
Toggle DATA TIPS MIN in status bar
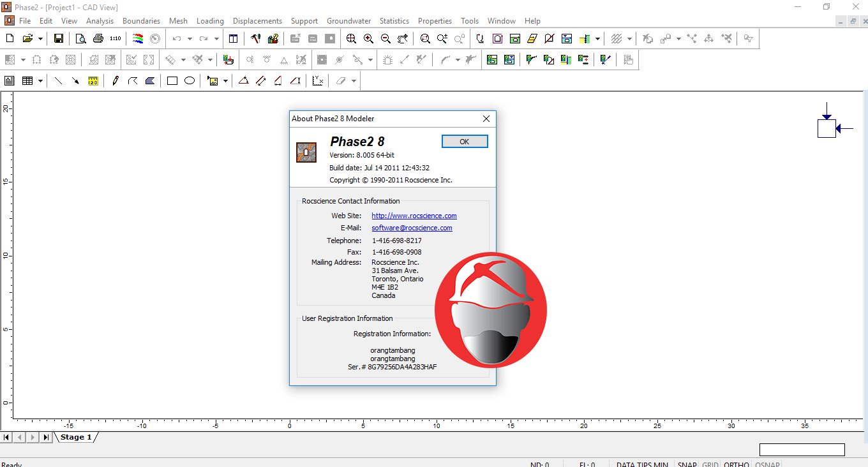642,465
